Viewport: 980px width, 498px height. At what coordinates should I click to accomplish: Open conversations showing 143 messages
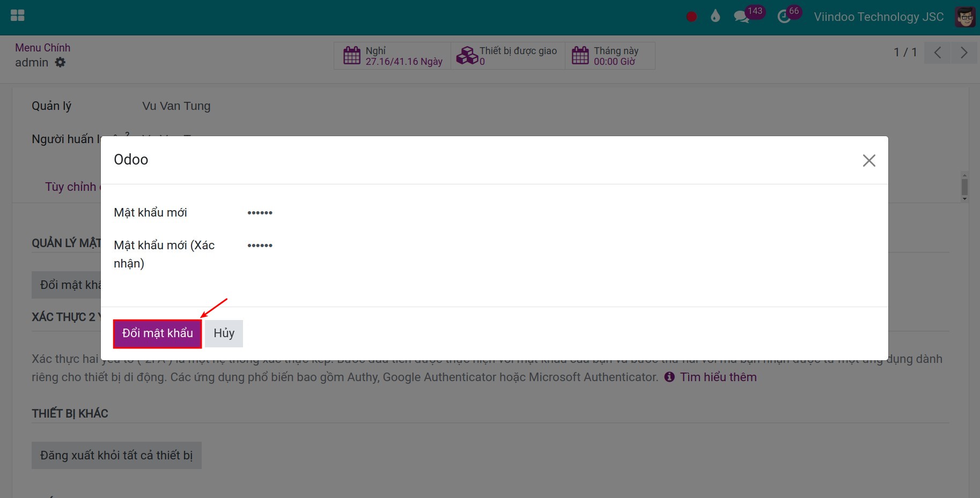(x=749, y=14)
